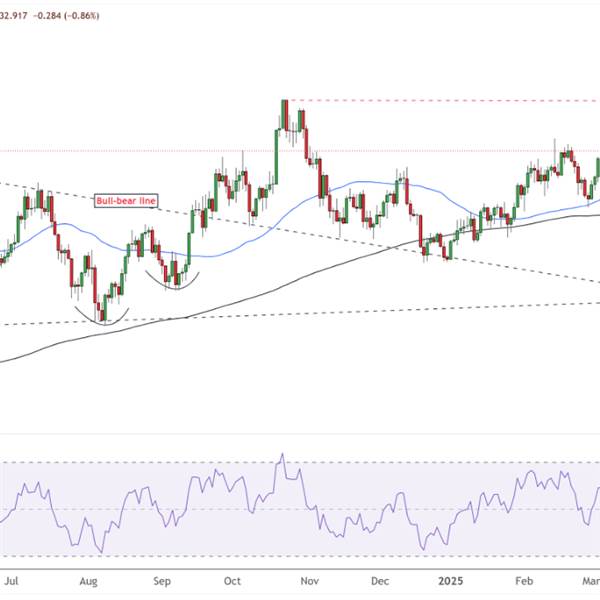Image resolution: width=600 pixels, height=600 pixels.
Task: Click the blue moving average line near December
Action: tap(379, 183)
